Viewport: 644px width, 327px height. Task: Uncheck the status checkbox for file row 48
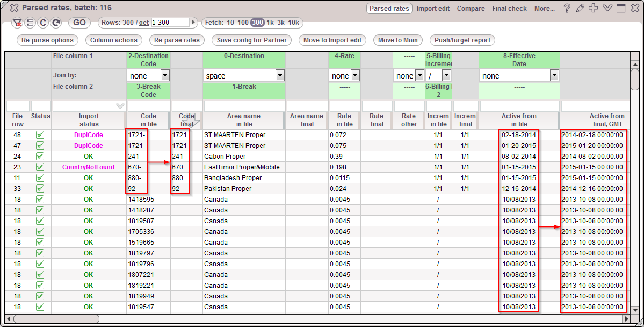40,134
